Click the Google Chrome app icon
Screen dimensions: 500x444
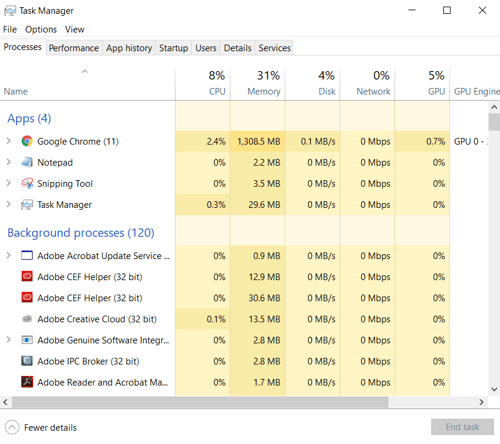(27, 141)
